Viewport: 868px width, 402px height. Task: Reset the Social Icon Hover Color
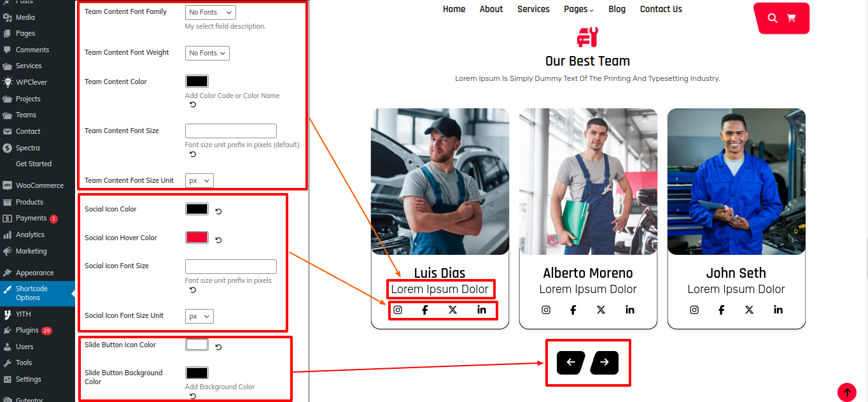click(218, 240)
